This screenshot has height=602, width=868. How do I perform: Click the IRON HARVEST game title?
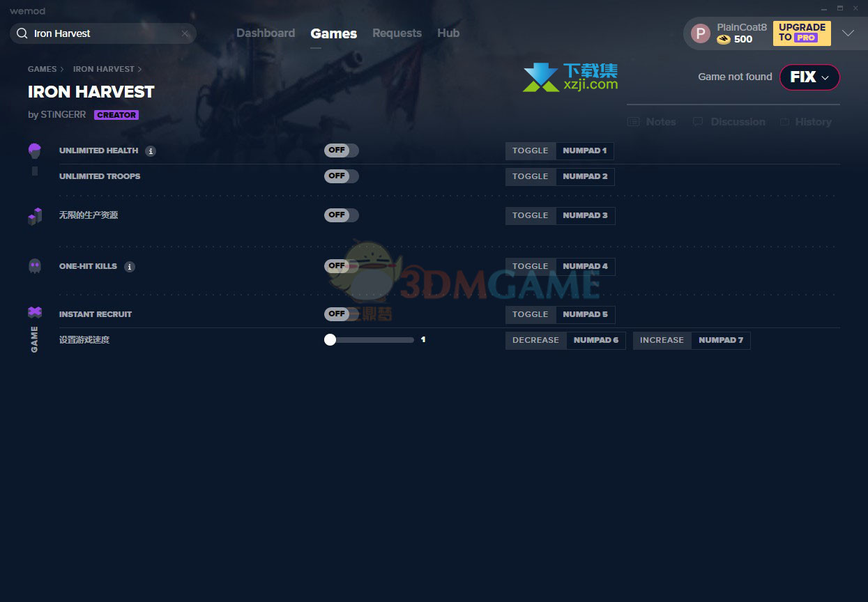click(x=91, y=92)
